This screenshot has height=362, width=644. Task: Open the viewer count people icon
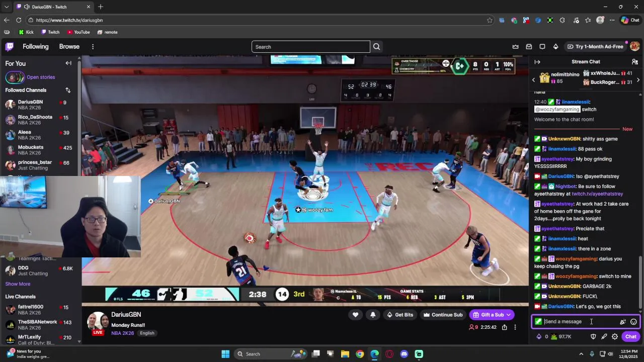[x=471, y=327]
